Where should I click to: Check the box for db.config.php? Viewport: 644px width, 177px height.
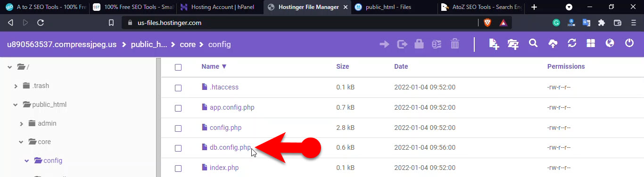point(178,148)
